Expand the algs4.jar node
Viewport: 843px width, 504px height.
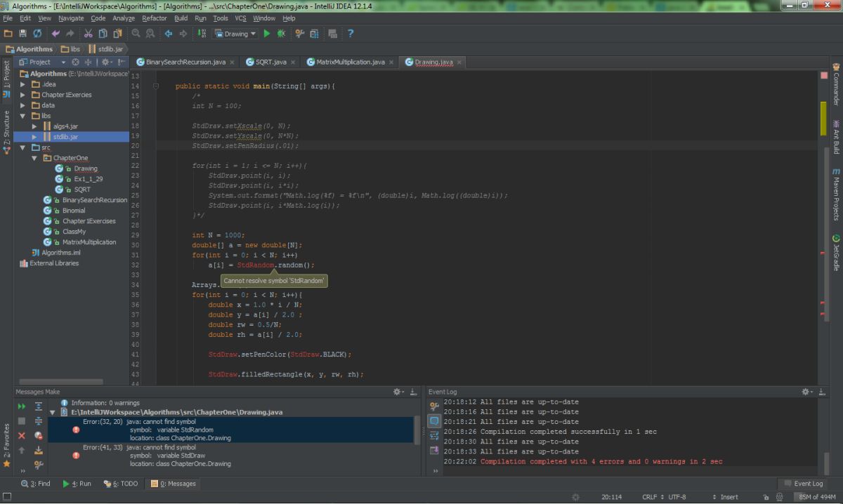pos(34,126)
